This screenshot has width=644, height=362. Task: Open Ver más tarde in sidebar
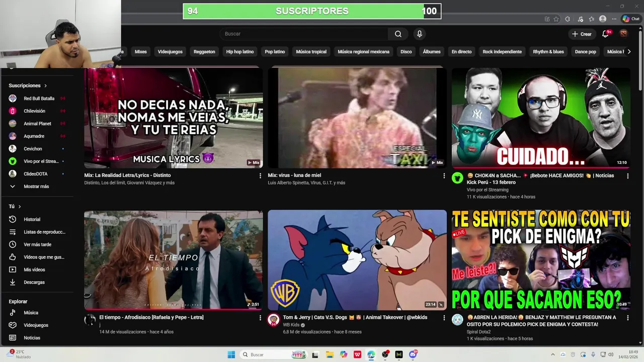point(37,244)
